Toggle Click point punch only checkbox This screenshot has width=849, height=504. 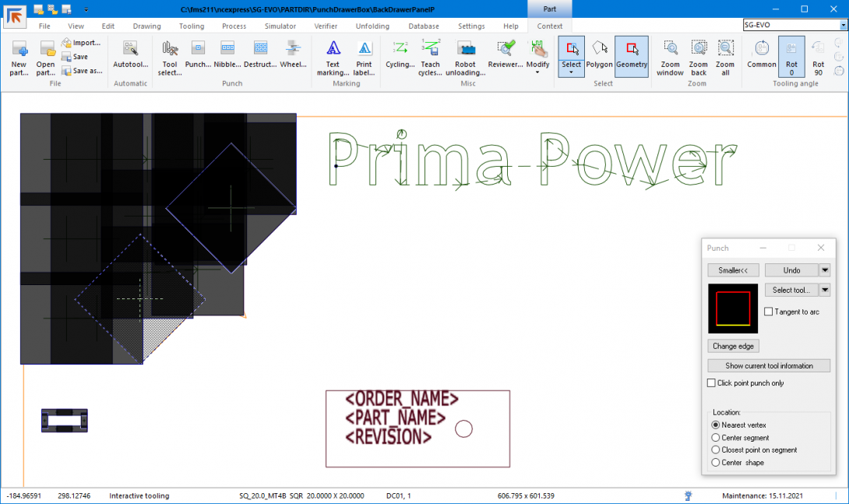pos(711,383)
